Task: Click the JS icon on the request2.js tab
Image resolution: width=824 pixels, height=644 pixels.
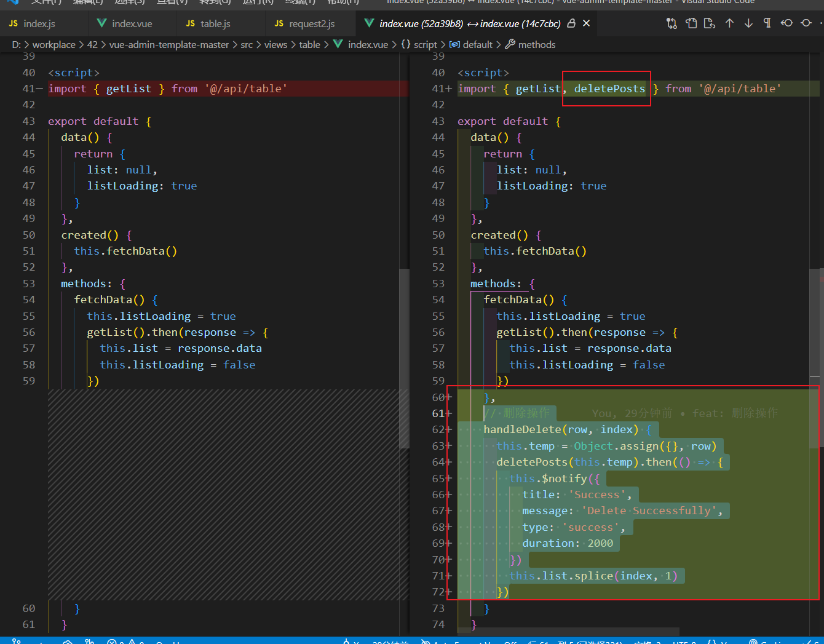Action: (279, 23)
